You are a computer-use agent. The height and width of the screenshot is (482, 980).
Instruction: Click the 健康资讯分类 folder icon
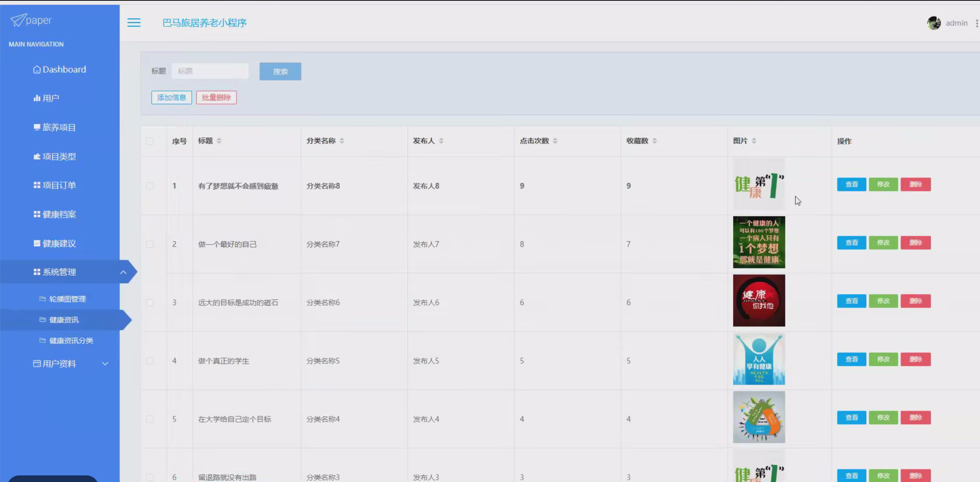[x=43, y=340]
